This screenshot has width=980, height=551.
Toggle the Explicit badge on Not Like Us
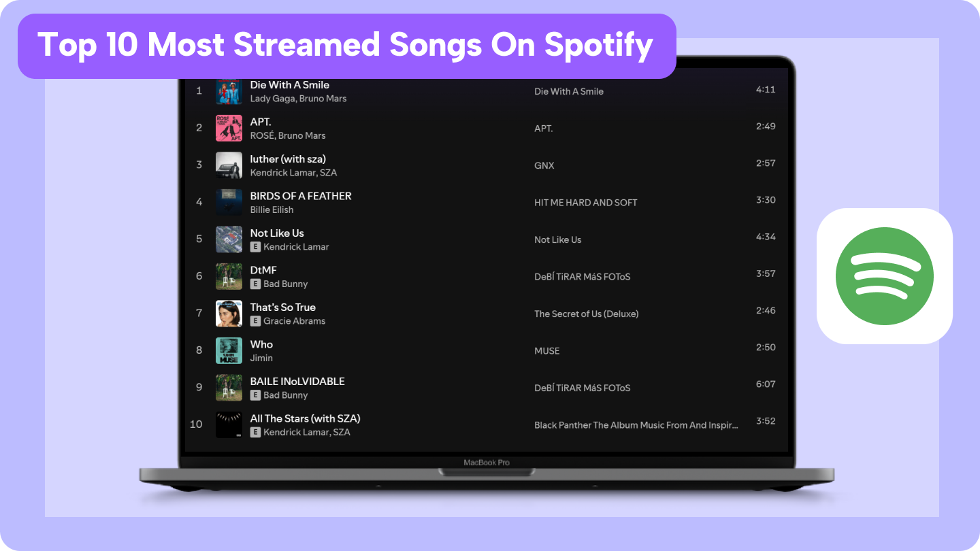pyautogui.click(x=255, y=247)
